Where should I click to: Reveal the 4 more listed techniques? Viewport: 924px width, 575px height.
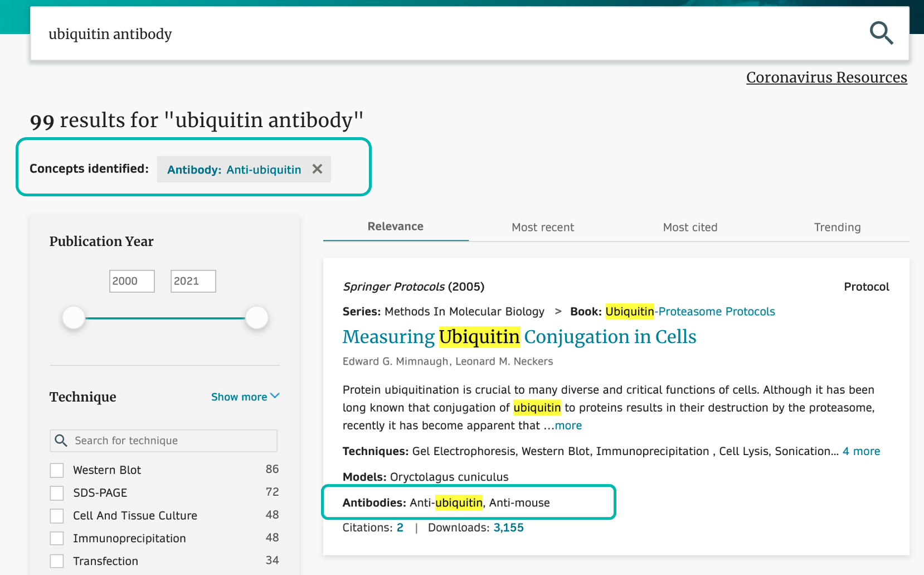pos(861,451)
